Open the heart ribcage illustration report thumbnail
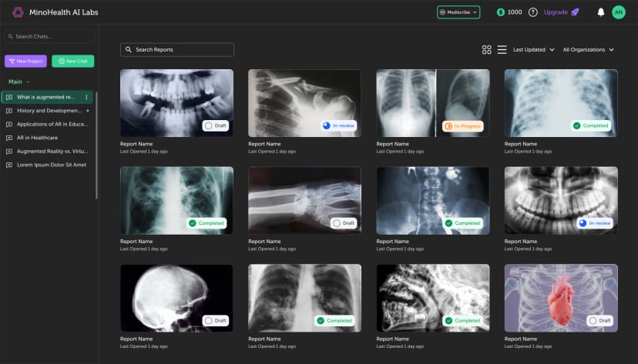The image size is (638, 364). pyautogui.click(x=561, y=298)
